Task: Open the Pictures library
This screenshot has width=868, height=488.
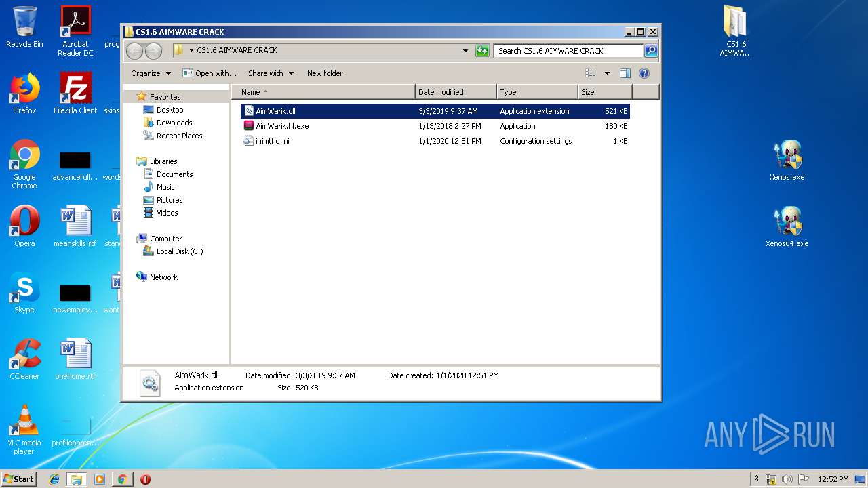Action: (x=170, y=200)
